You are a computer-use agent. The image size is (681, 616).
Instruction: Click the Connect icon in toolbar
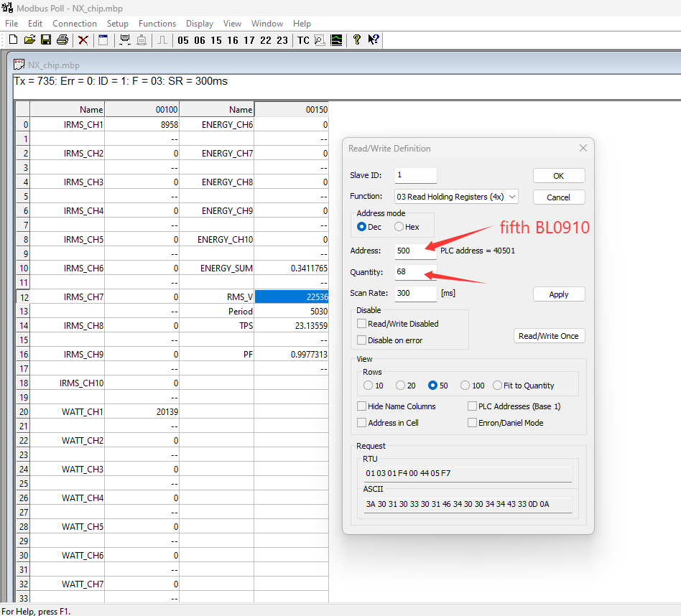click(x=125, y=40)
